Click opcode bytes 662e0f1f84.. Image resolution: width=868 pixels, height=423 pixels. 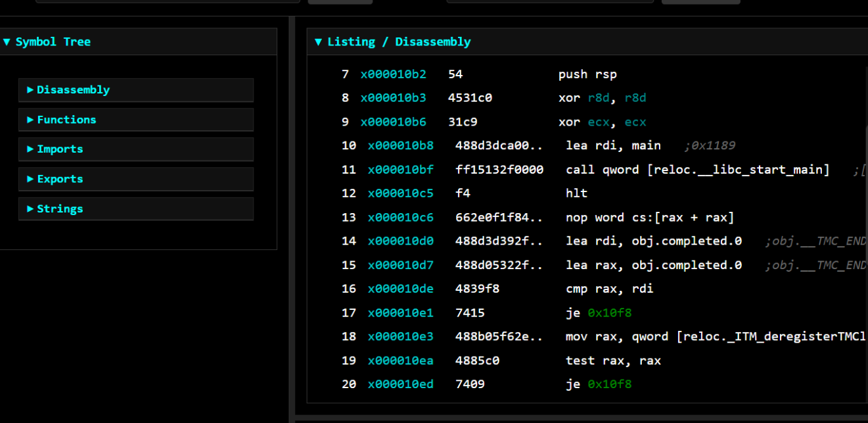coord(499,217)
